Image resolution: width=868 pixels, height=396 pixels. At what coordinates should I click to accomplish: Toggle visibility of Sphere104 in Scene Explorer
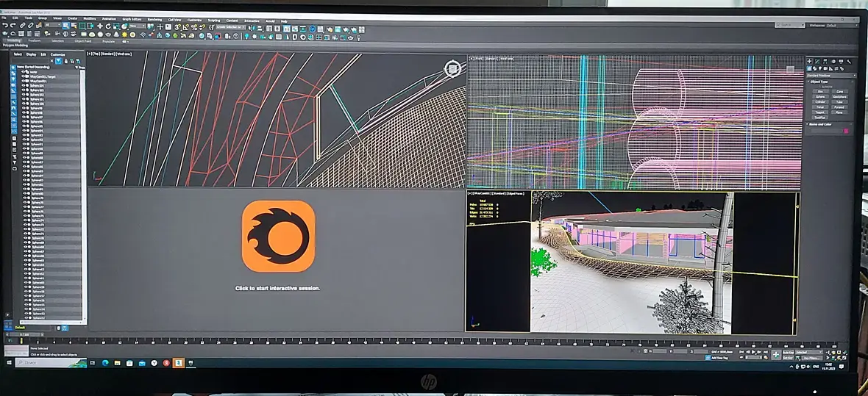23,85
